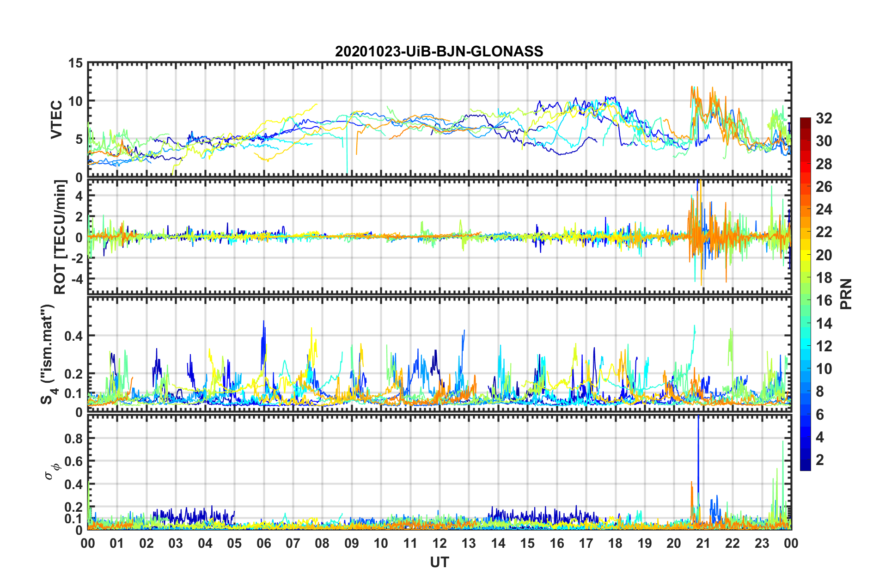Image resolution: width=879 pixels, height=588 pixels.
Task: Click colorbar tick label "8"
Action: [820, 392]
